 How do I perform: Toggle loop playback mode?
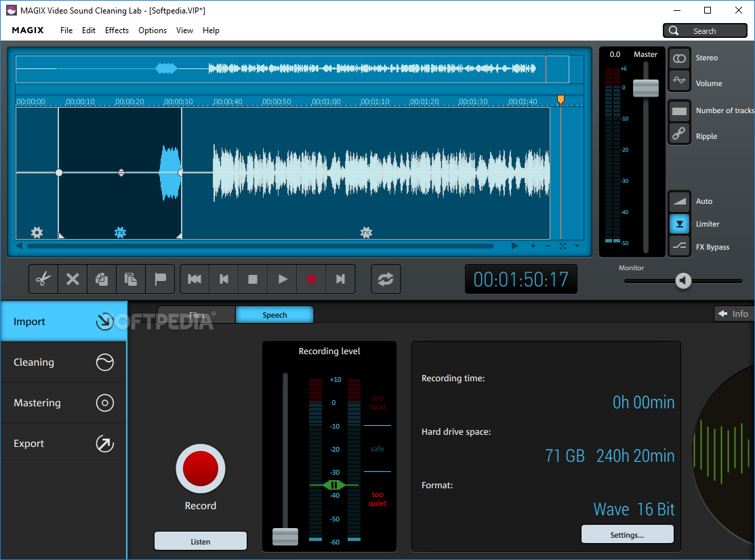click(x=386, y=279)
